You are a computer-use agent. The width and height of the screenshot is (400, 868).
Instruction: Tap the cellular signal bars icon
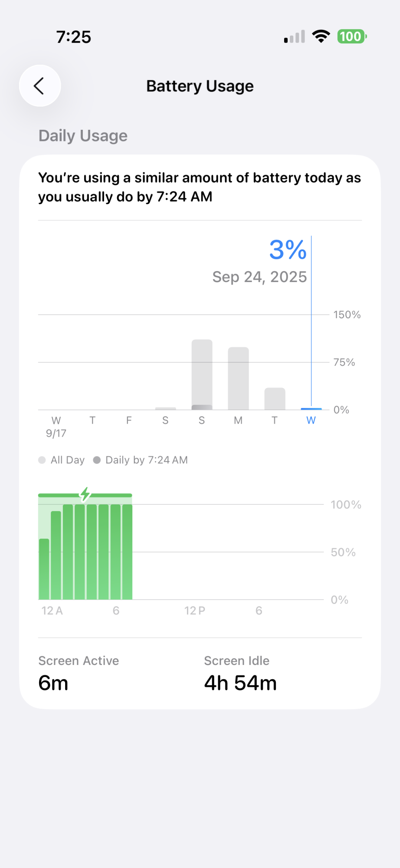[x=295, y=37]
